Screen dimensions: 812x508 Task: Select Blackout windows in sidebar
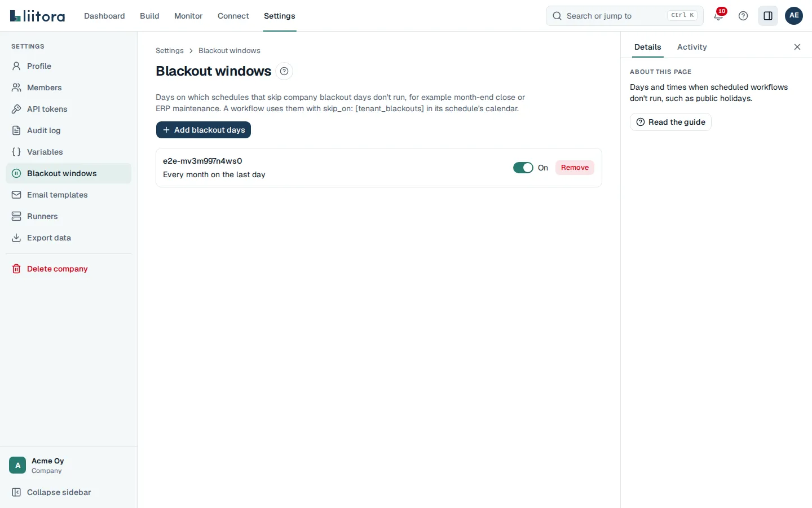[68, 173]
